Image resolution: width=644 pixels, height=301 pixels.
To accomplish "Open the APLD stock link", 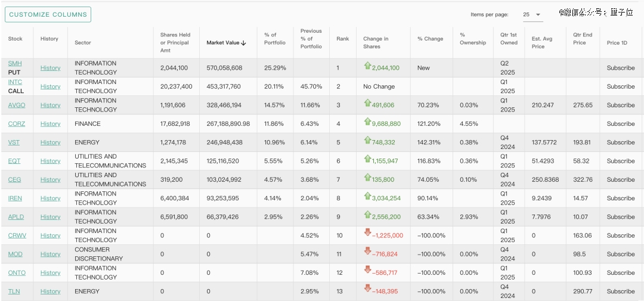I will click(x=15, y=217).
